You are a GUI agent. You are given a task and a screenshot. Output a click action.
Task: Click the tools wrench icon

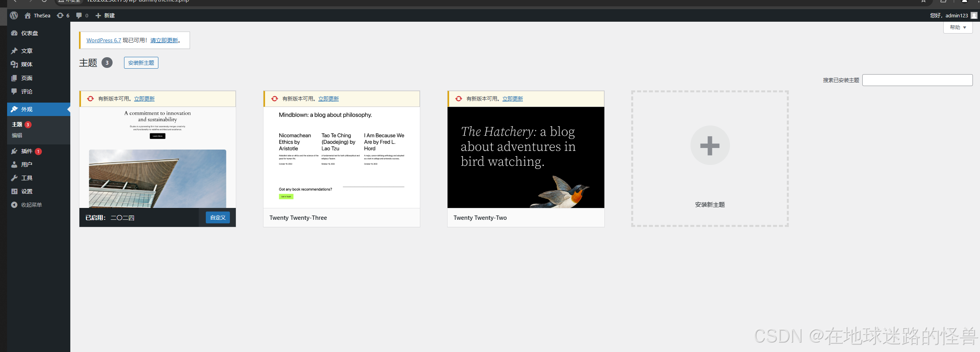[14, 178]
